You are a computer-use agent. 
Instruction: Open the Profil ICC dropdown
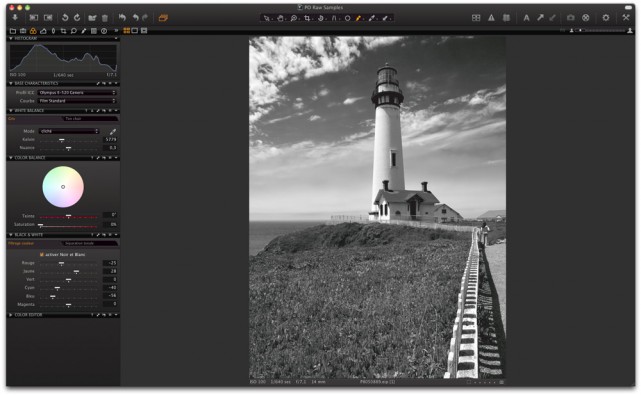pos(77,93)
